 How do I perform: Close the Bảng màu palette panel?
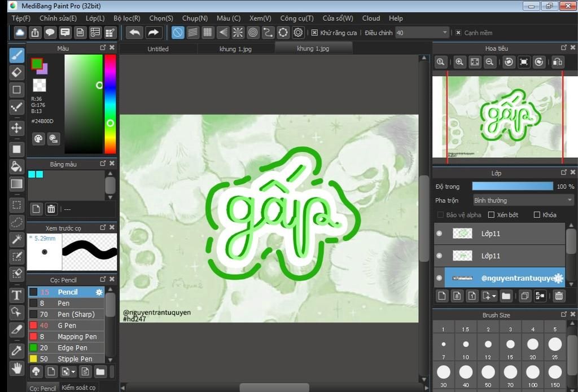(x=112, y=163)
